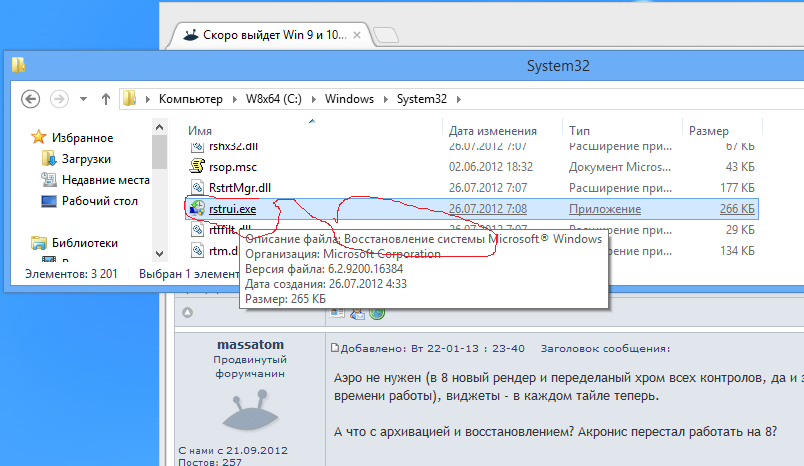Sort files by Имя column
This screenshot has height=466, width=804.
coord(200,131)
